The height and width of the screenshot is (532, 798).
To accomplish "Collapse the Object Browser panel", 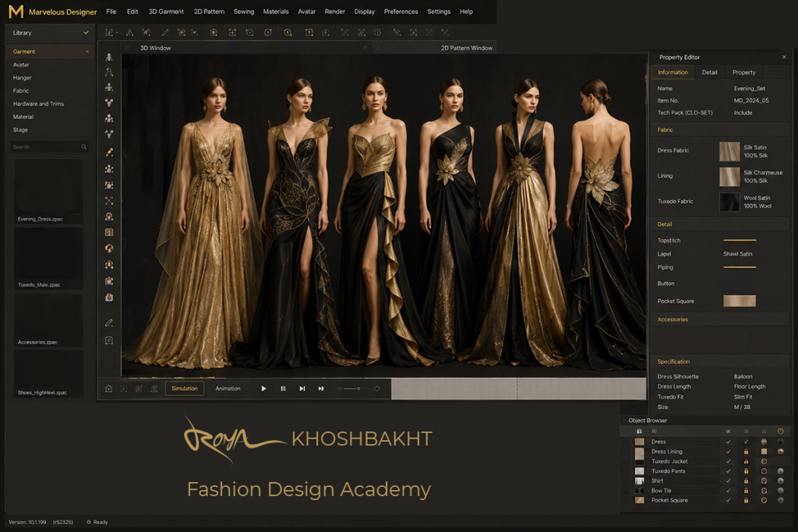I will click(x=624, y=421).
